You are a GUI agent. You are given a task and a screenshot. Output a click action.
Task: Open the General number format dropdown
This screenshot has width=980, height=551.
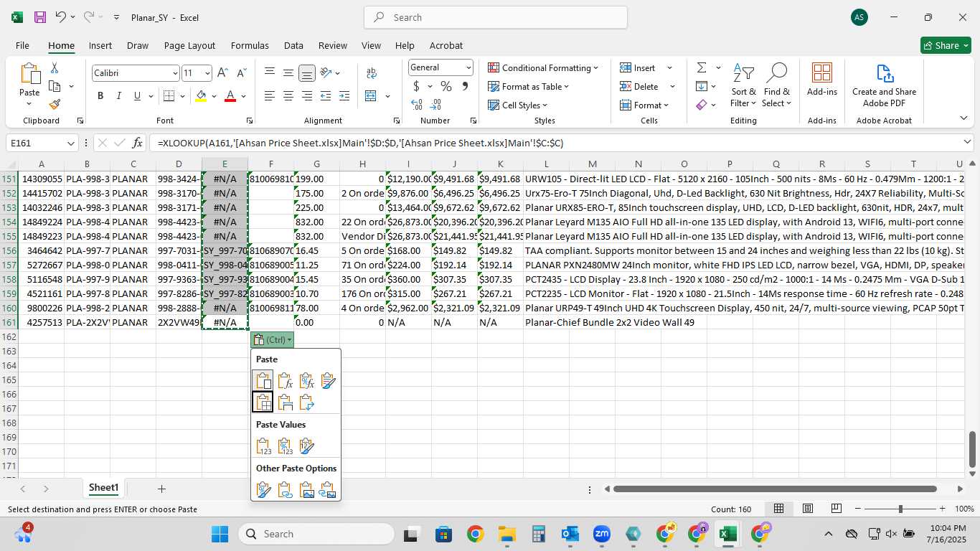click(468, 67)
